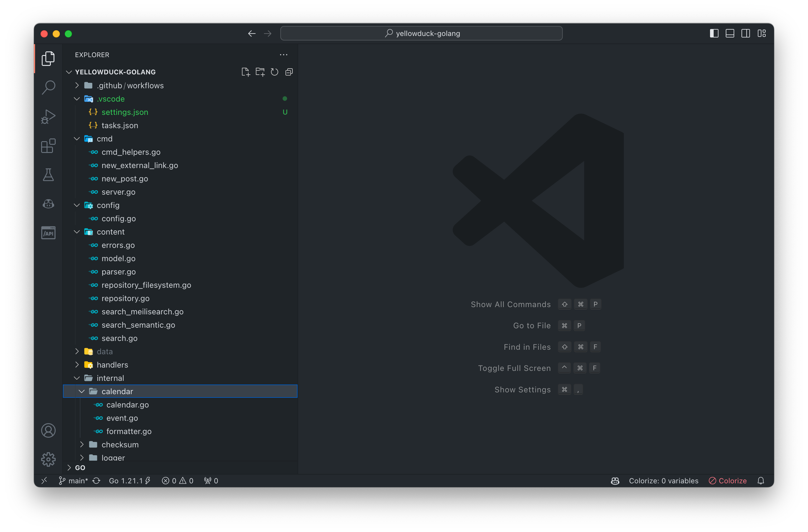The width and height of the screenshot is (808, 532).
Task: Refresh the explorer tree
Action: [274, 72]
